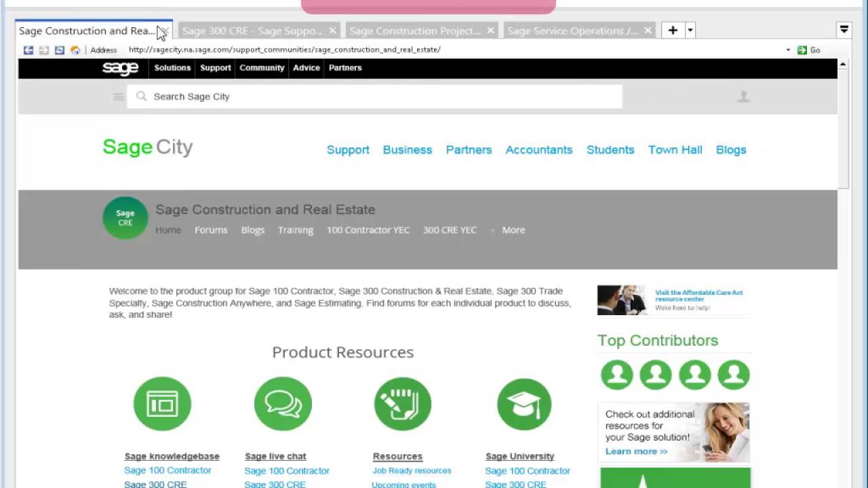This screenshot has height=488, width=868.
Task: Open a new tab with the plus button
Action: coord(673,30)
